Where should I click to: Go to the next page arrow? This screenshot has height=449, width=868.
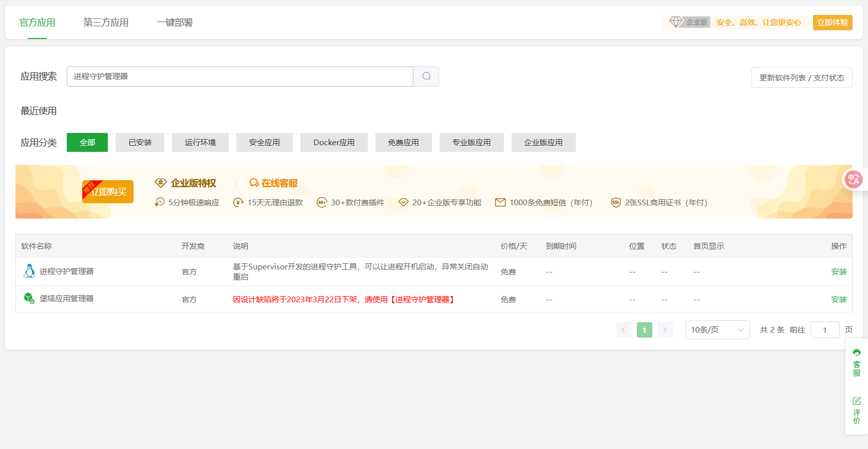pyautogui.click(x=665, y=330)
